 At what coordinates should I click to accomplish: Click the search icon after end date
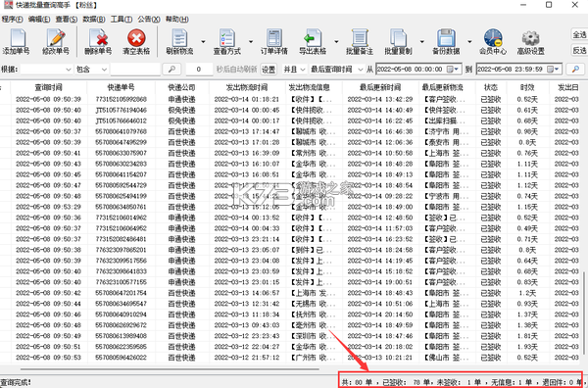(575, 69)
